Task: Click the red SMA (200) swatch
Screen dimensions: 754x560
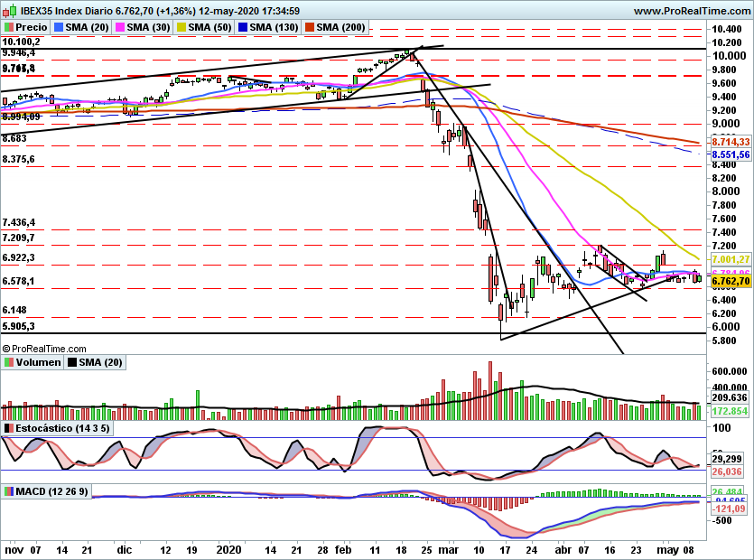Action: tap(310, 28)
